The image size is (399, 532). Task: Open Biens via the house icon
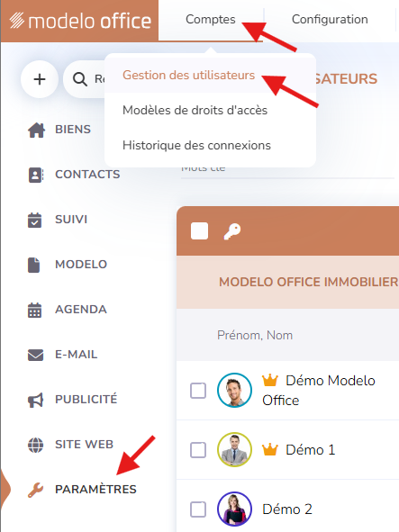coord(36,130)
